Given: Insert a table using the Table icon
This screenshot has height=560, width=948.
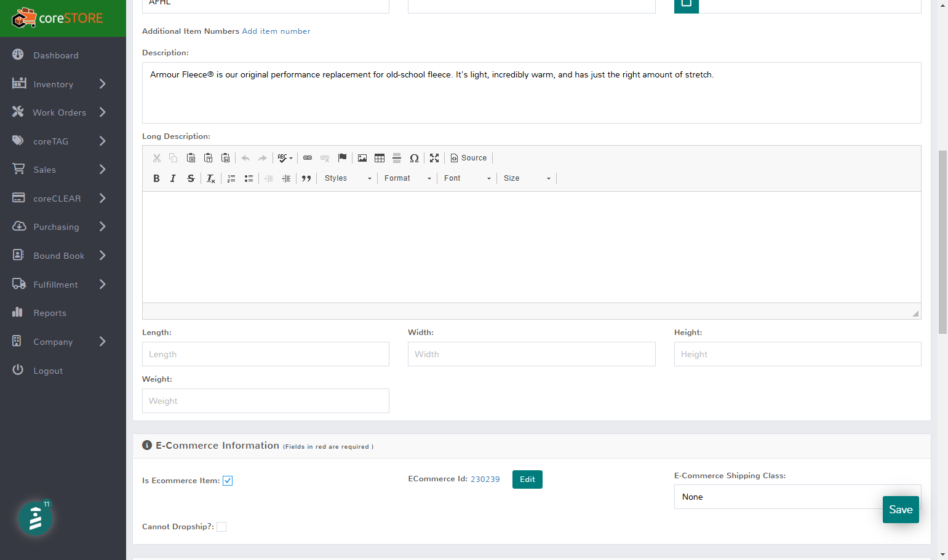Looking at the screenshot, I should coord(380,158).
